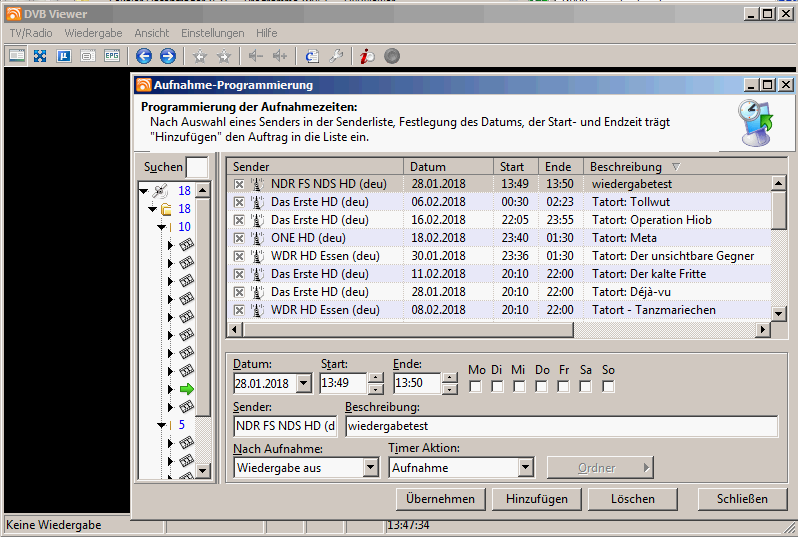Click the channel tree scroll up arrow

click(x=203, y=191)
